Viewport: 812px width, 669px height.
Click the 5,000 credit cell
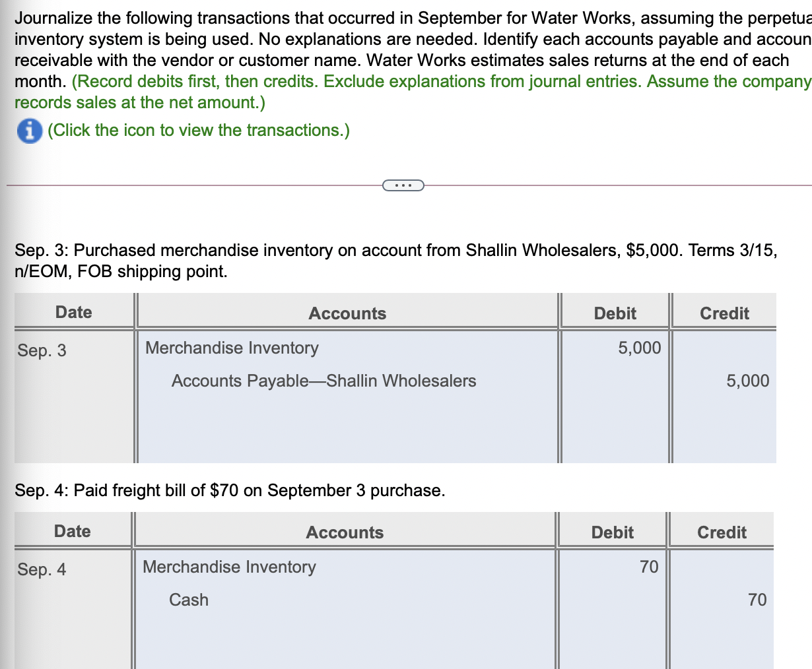[724, 381]
